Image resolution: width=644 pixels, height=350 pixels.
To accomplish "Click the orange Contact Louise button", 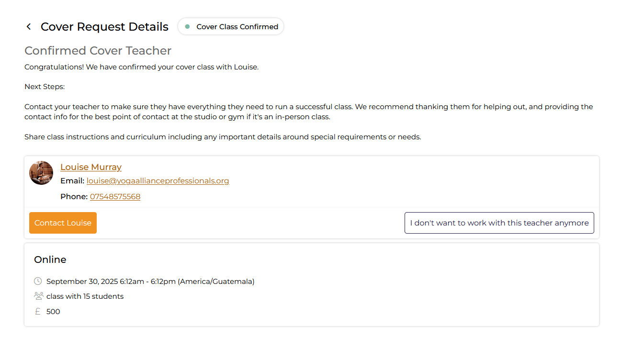I will coord(63,223).
